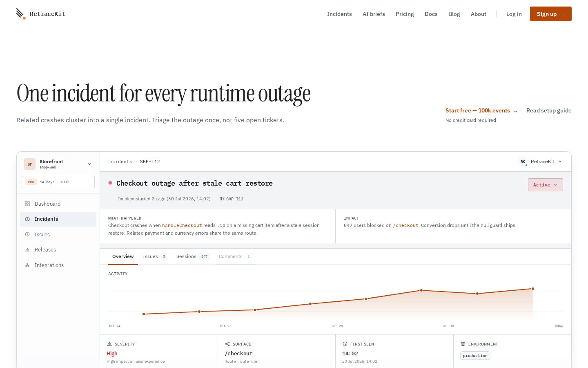Image resolution: width=588 pixels, height=368 pixels.
Task: Click the handleCheckout code text
Action: click(182, 225)
